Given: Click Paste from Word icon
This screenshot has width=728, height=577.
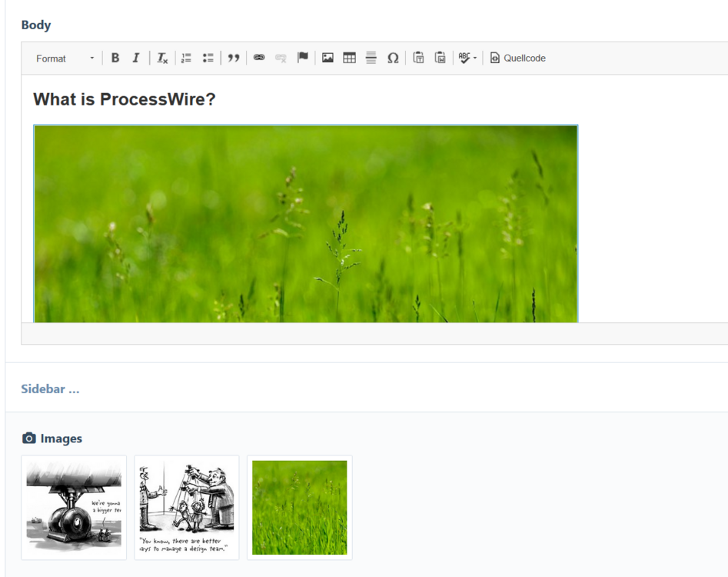Looking at the screenshot, I should click(x=440, y=58).
